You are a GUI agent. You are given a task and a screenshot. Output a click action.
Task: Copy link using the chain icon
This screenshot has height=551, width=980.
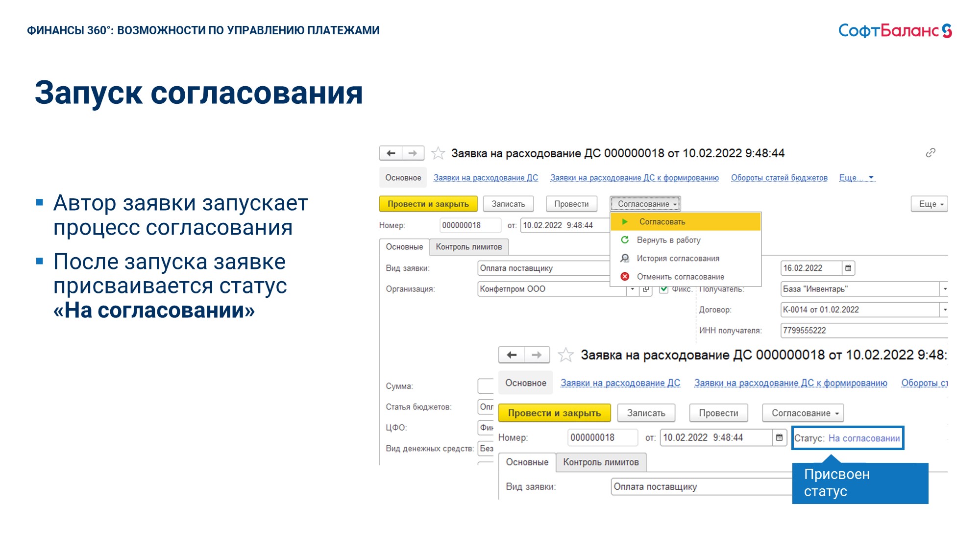pos(931,153)
